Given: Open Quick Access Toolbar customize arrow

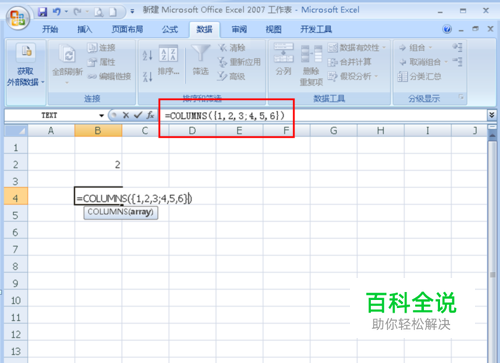Looking at the screenshot, I should point(132,12).
